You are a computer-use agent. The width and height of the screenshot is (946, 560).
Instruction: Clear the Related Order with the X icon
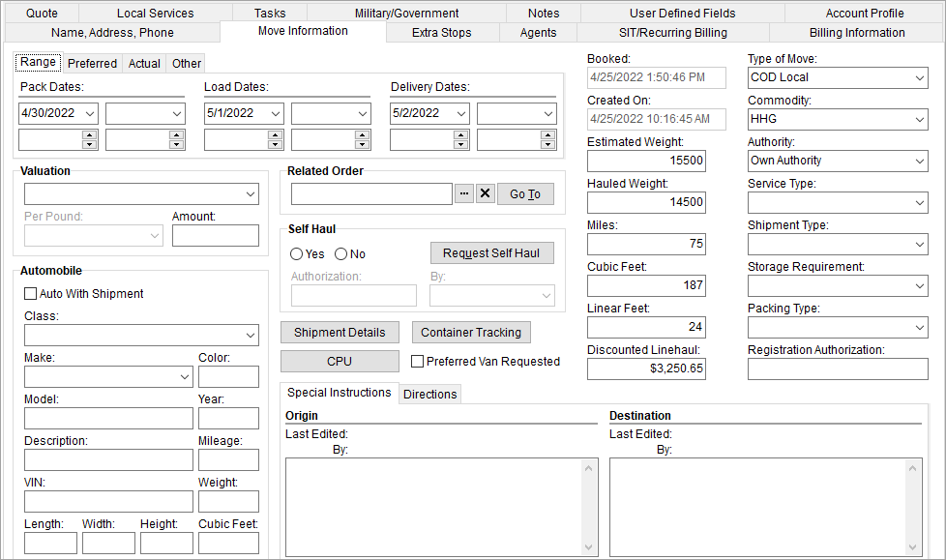point(486,192)
